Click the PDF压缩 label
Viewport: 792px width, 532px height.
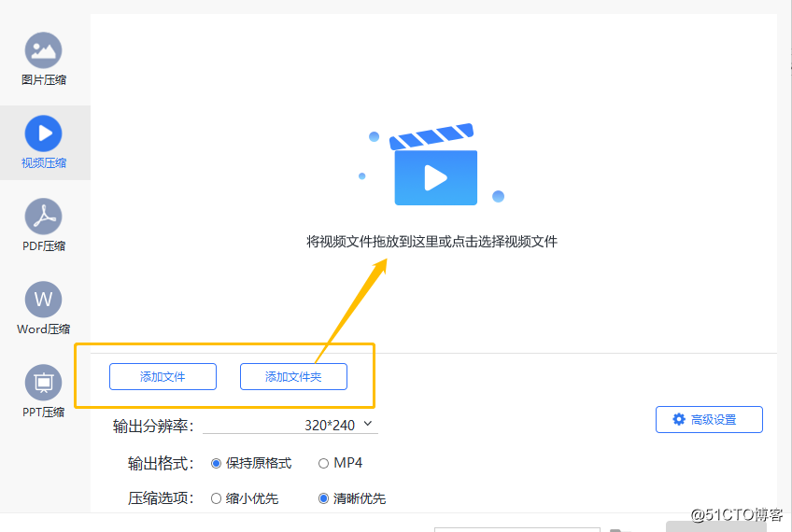tap(44, 245)
